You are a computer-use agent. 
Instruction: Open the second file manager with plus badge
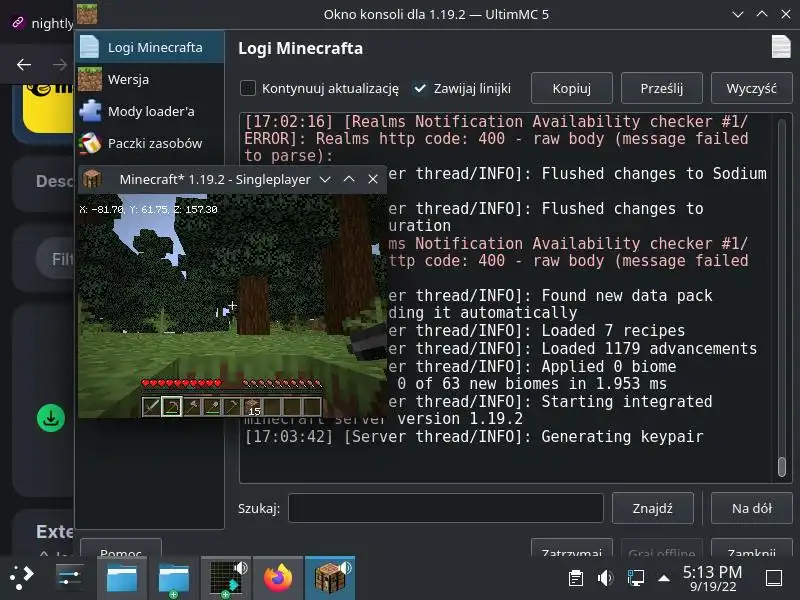coord(174,579)
